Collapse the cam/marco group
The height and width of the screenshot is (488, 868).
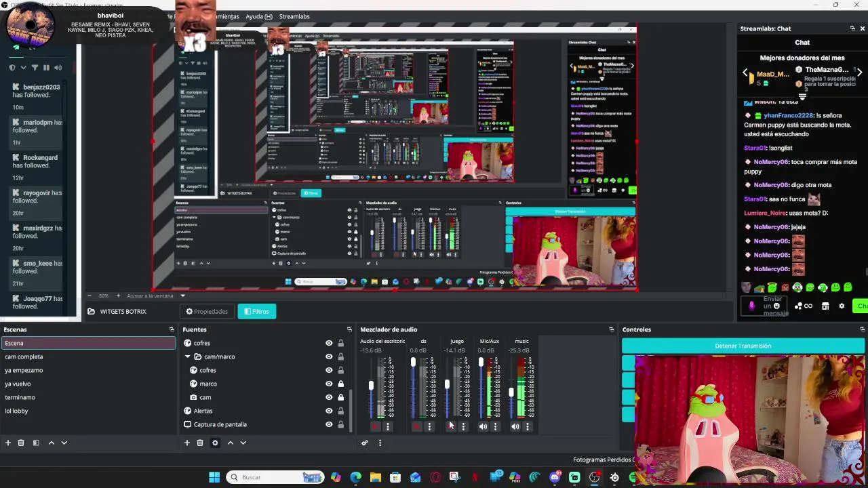point(188,357)
